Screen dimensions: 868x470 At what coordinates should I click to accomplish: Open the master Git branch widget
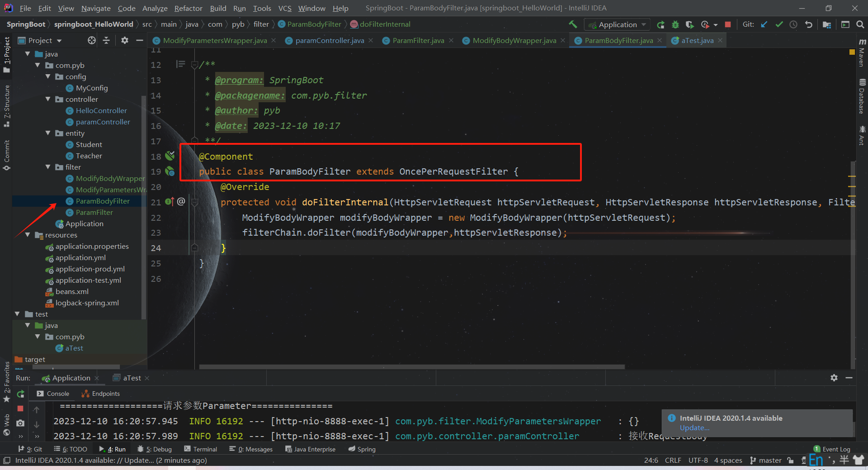click(765, 461)
